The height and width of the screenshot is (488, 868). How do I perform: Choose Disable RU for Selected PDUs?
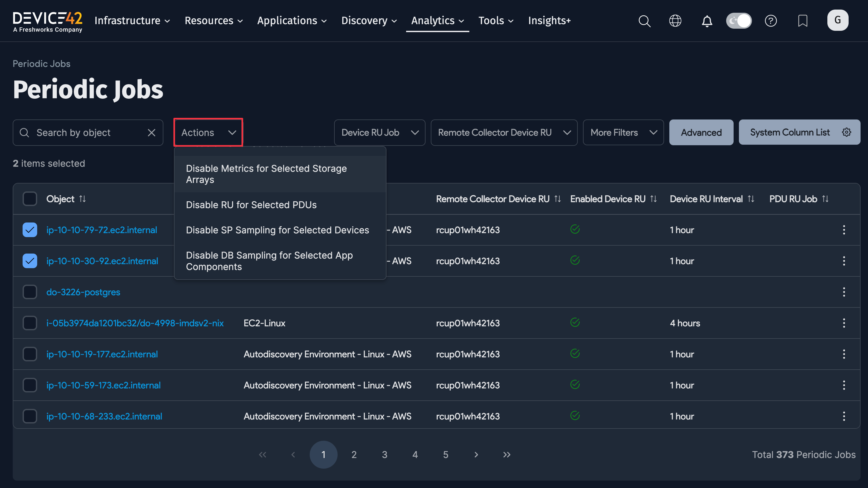[x=251, y=205]
